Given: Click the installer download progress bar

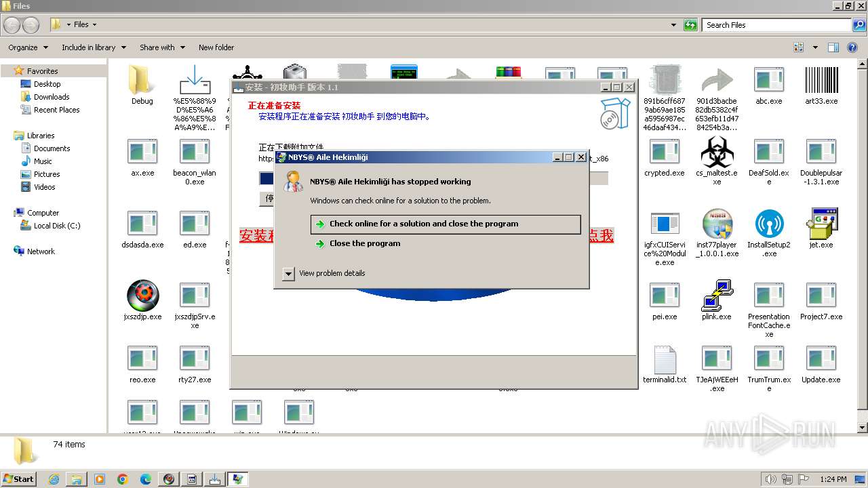Looking at the screenshot, I should click(433, 178).
